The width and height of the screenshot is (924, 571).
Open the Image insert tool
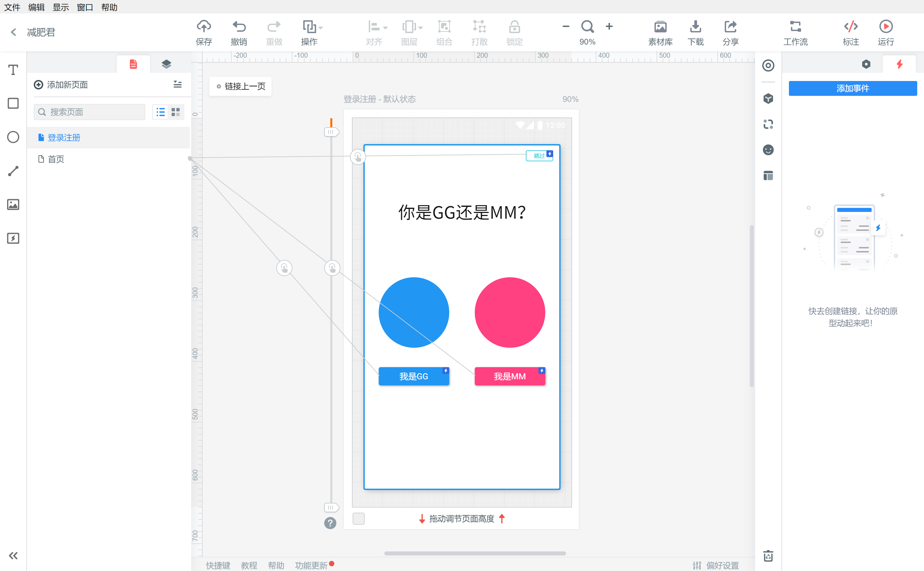point(13,204)
